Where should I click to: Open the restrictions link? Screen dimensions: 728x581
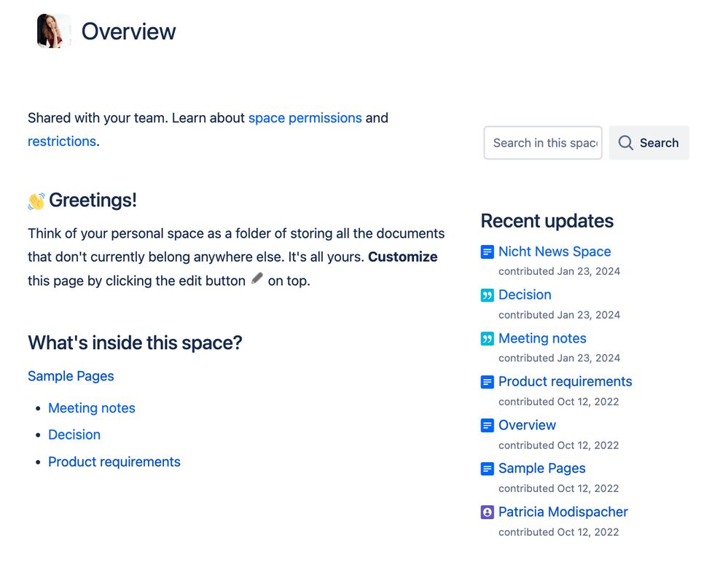(62, 141)
